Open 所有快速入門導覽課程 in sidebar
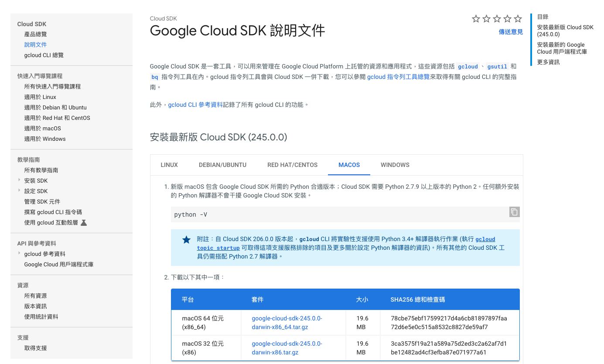 point(52,87)
